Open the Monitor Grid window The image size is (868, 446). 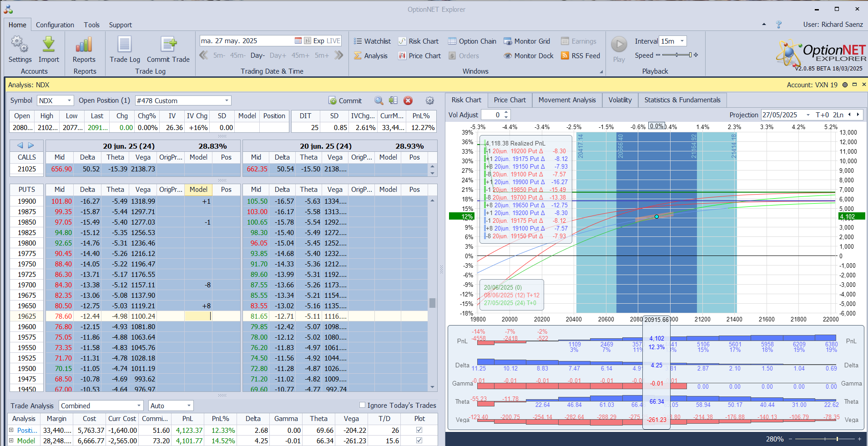click(527, 41)
